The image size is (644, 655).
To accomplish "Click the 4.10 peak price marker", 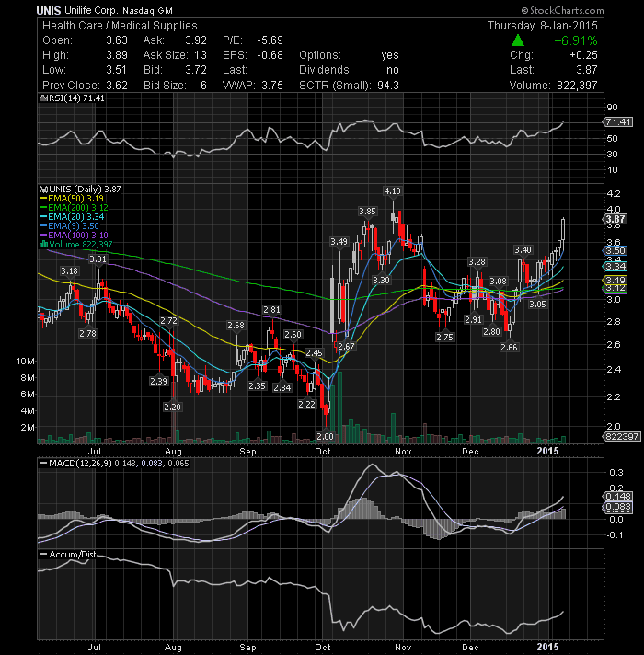I will click(x=392, y=191).
